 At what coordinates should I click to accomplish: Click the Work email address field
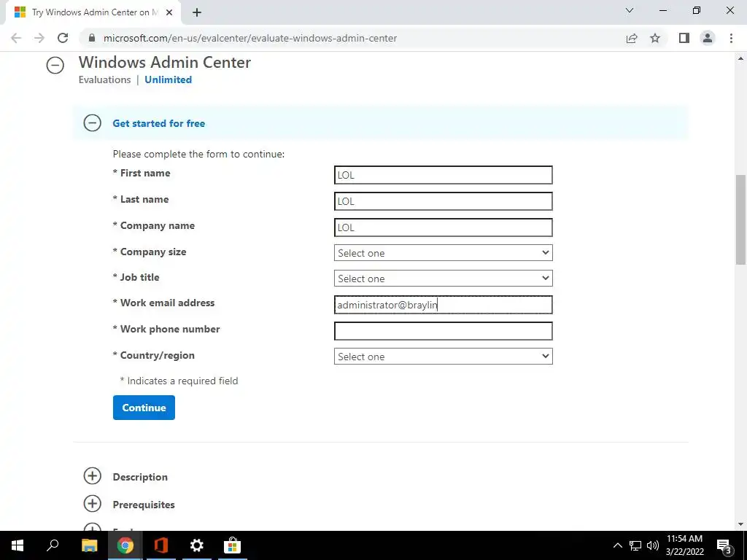[x=443, y=305]
